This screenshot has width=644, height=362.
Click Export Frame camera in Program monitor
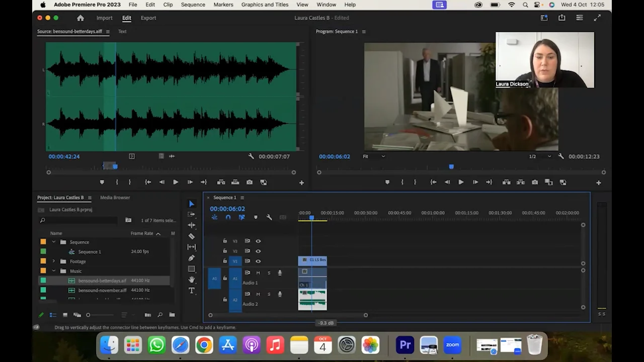pos(535,182)
